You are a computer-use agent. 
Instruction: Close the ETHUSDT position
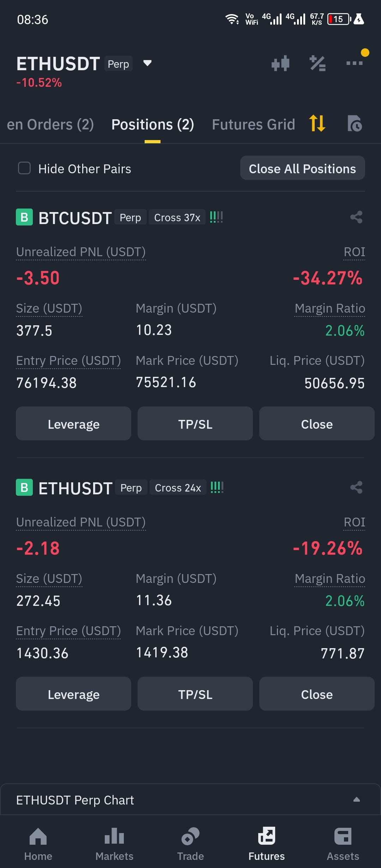317,694
